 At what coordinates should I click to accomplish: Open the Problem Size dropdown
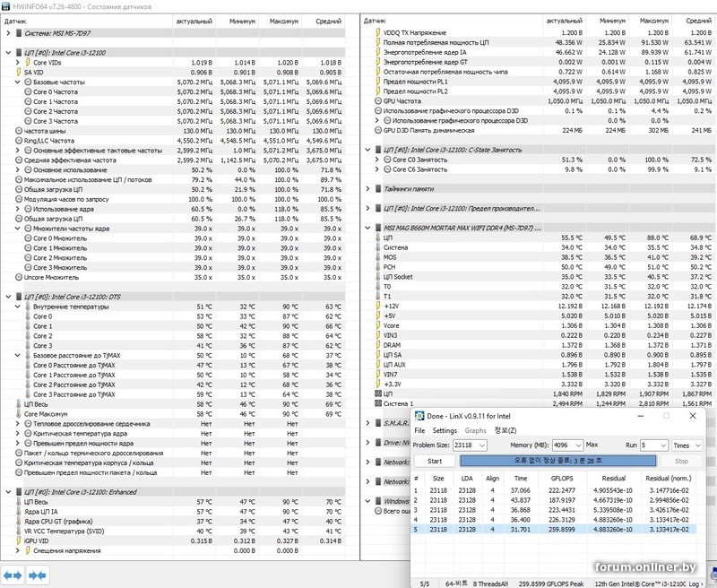tap(481, 445)
